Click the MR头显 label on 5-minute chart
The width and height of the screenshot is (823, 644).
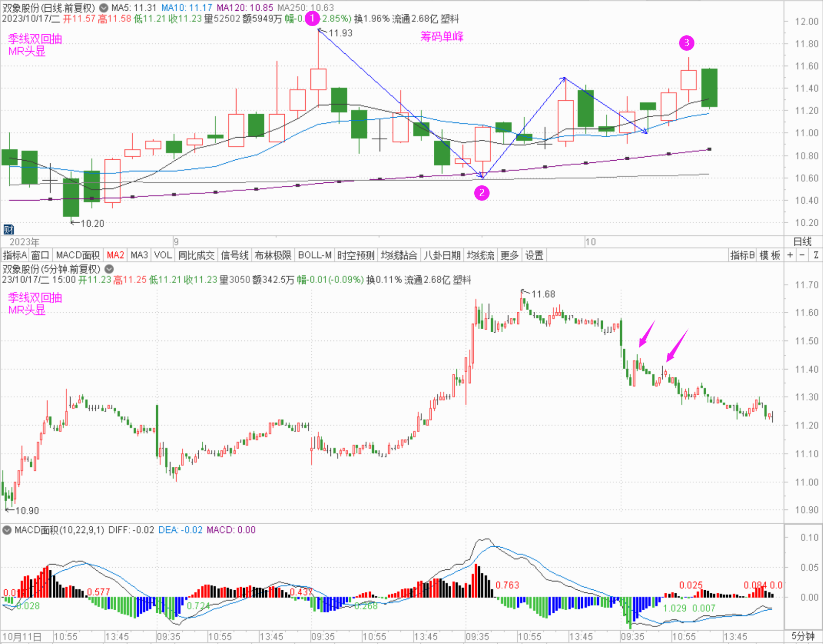[27, 310]
